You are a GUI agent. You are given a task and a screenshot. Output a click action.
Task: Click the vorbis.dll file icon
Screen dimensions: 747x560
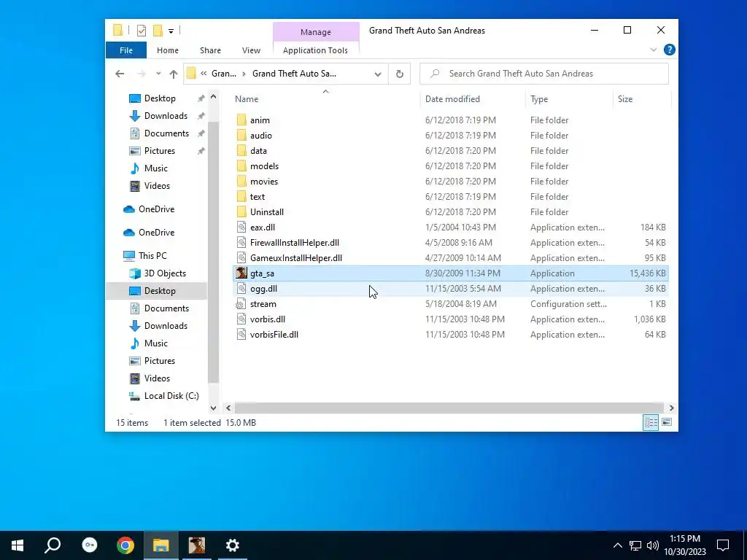(x=241, y=319)
